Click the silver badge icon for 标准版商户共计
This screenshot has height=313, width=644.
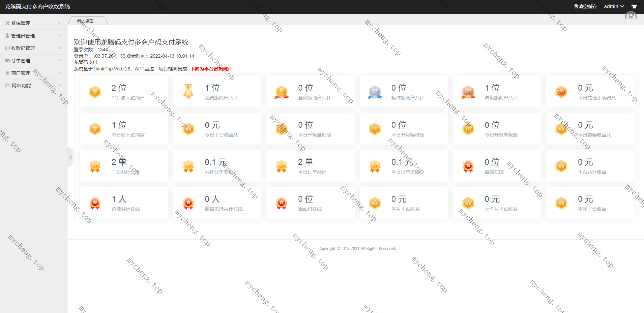pyautogui.click(x=375, y=92)
